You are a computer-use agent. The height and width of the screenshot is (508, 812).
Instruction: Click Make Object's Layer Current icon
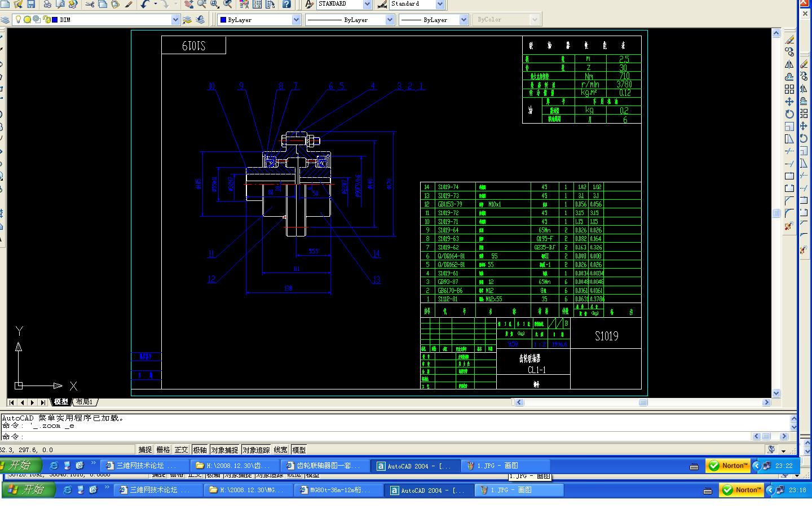click(187, 20)
